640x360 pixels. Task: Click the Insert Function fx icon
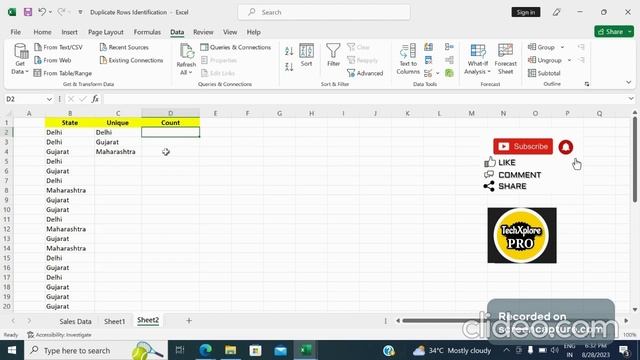coord(95,99)
